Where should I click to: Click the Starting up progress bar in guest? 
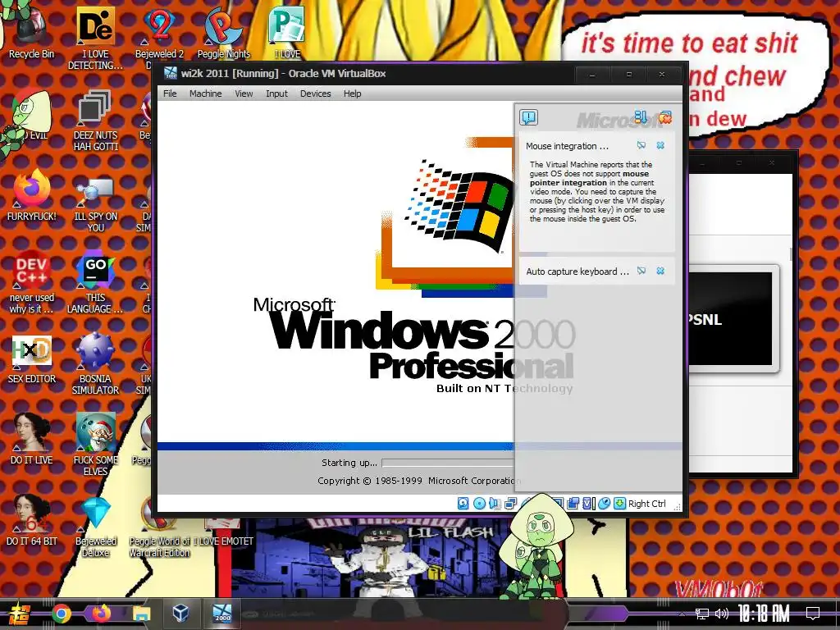448,463
